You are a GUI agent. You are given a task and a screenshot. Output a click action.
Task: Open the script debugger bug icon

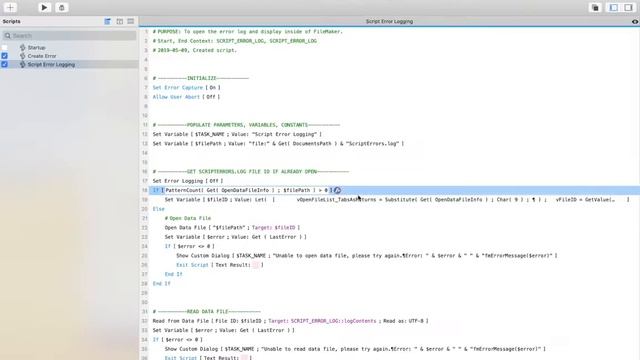click(62, 7)
